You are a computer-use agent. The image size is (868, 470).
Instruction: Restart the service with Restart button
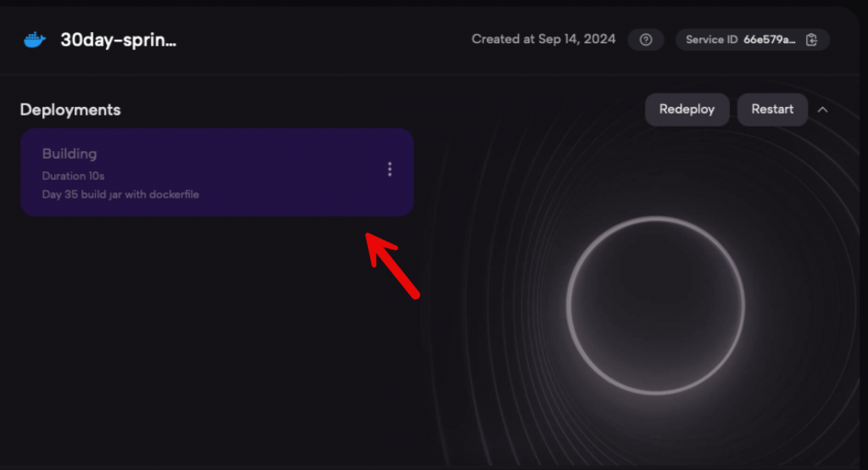772,109
